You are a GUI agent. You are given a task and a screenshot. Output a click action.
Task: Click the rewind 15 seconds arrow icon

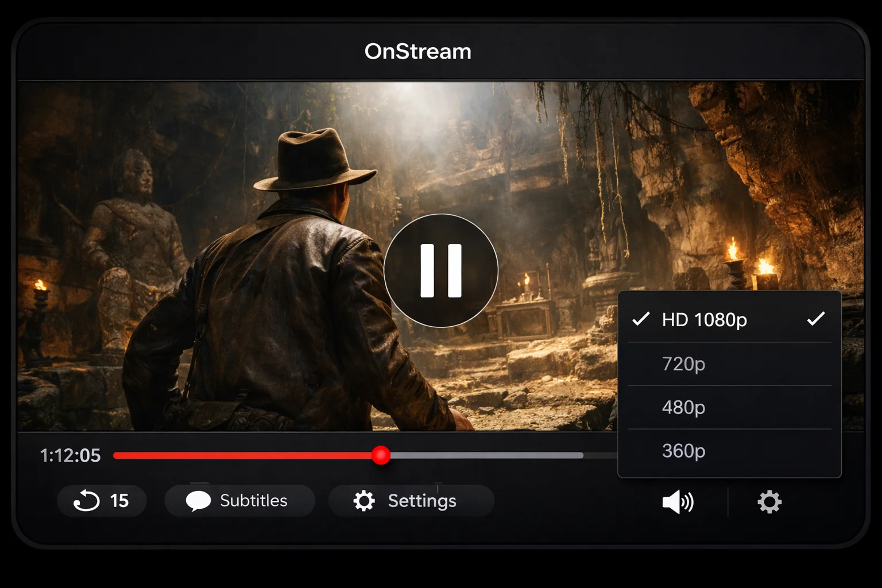coord(86,501)
